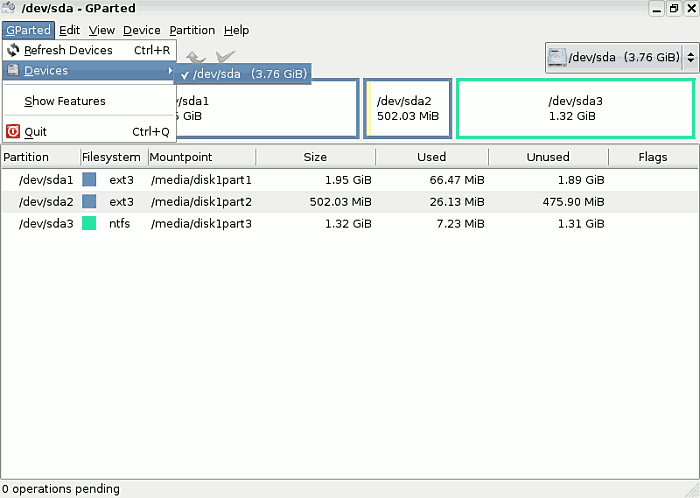Click the green ntfs color swatch for /dev/sda3
This screenshot has width=700, height=498.
click(89, 223)
